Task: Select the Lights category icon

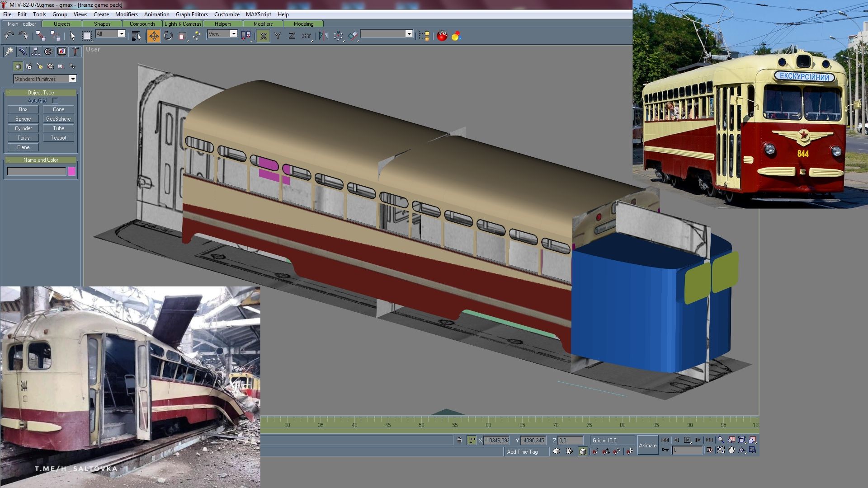Action: tap(40, 66)
